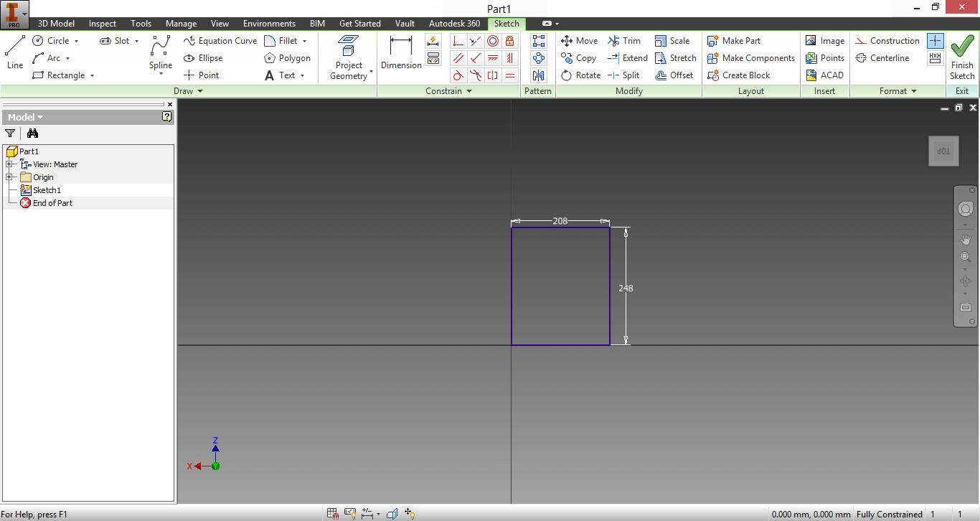Viewport: 980px width, 521px height.
Task: Click the browser filter funnel icon
Action: (x=10, y=133)
